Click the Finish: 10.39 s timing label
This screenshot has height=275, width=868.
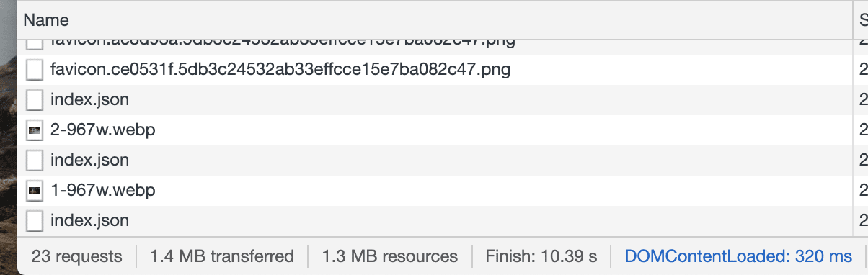coord(541,256)
